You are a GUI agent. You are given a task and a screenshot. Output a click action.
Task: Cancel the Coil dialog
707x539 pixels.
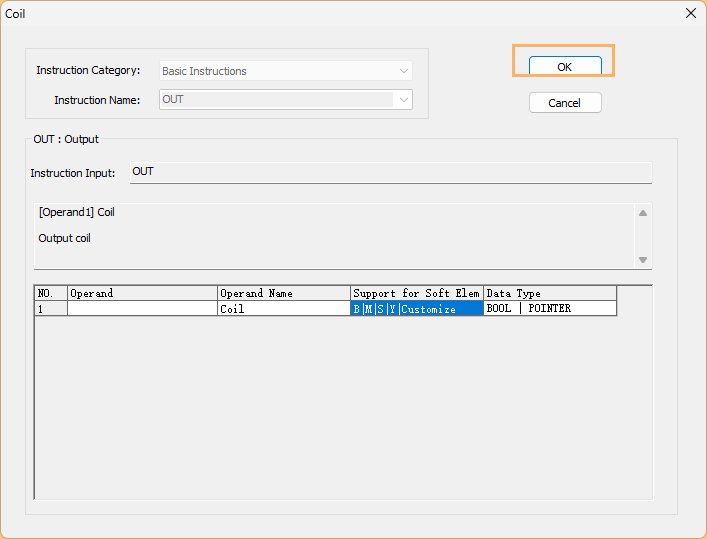(565, 103)
